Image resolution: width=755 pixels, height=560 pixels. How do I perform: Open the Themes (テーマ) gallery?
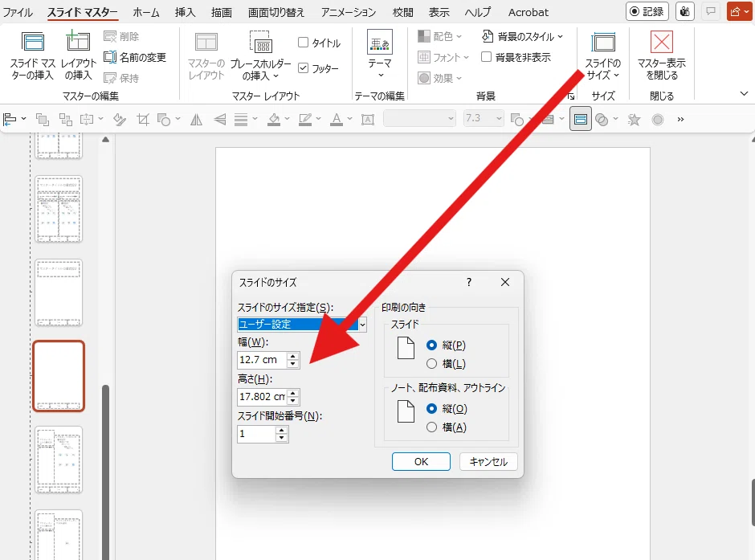pos(380,55)
